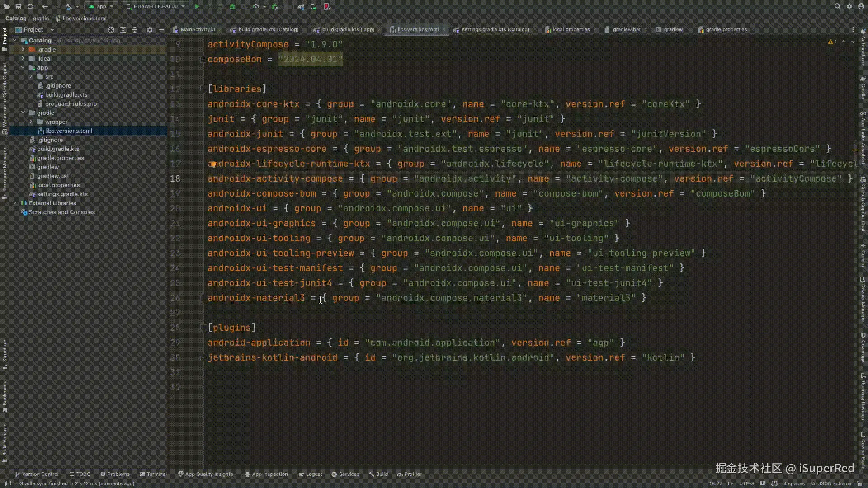Collapse all in Project panel

point(135,30)
